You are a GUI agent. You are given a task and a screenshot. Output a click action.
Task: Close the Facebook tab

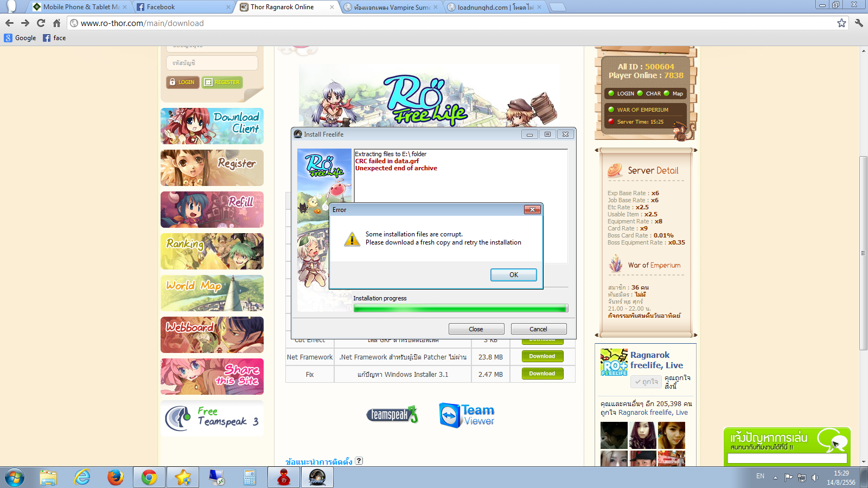228,7
